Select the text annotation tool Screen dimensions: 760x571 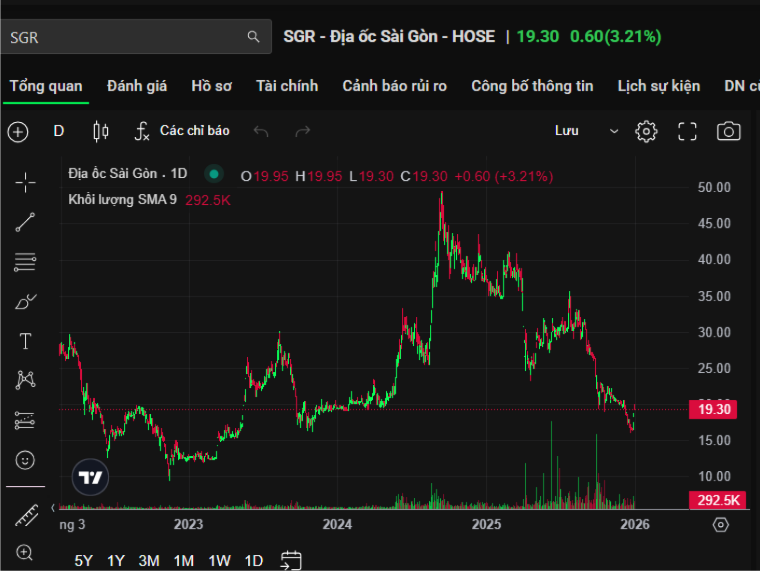(25, 341)
